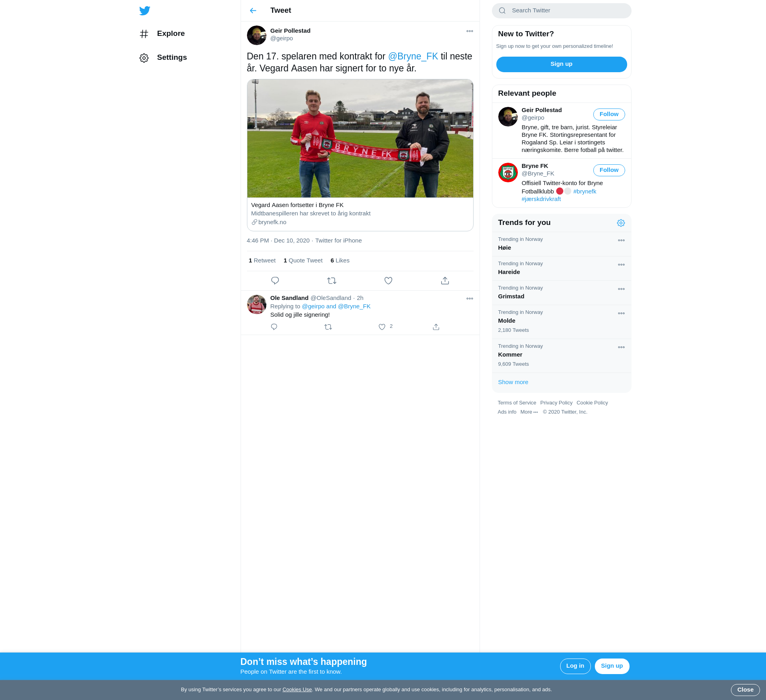Open more options on Geir Pollestad's tweet
The height and width of the screenshot is (700, 766).
[470, 31]
